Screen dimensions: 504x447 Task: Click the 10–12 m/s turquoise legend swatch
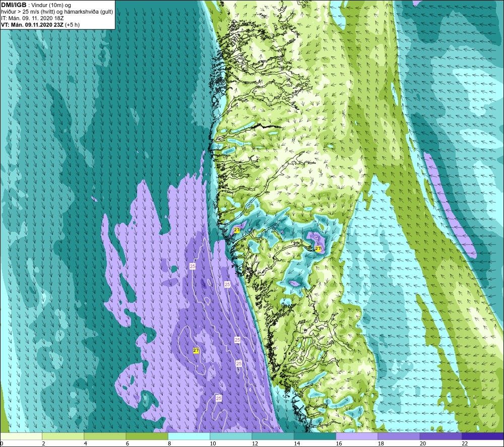(231, 436)
